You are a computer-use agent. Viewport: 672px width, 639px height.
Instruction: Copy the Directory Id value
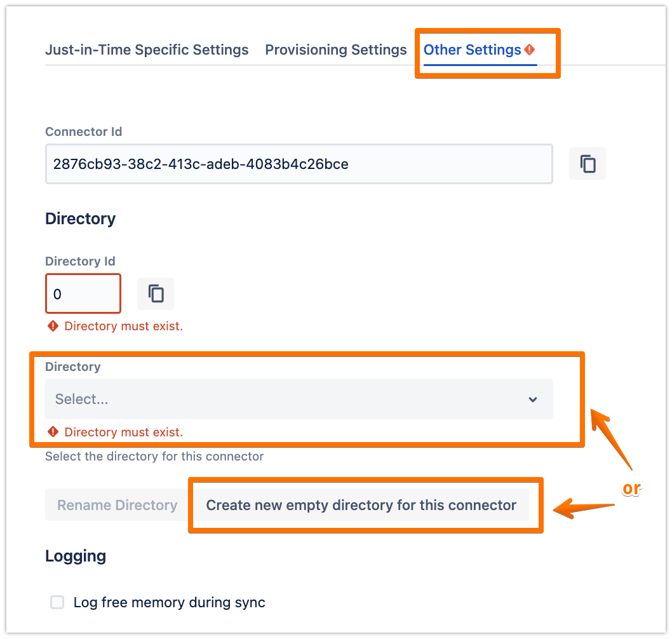click(156, 293)
